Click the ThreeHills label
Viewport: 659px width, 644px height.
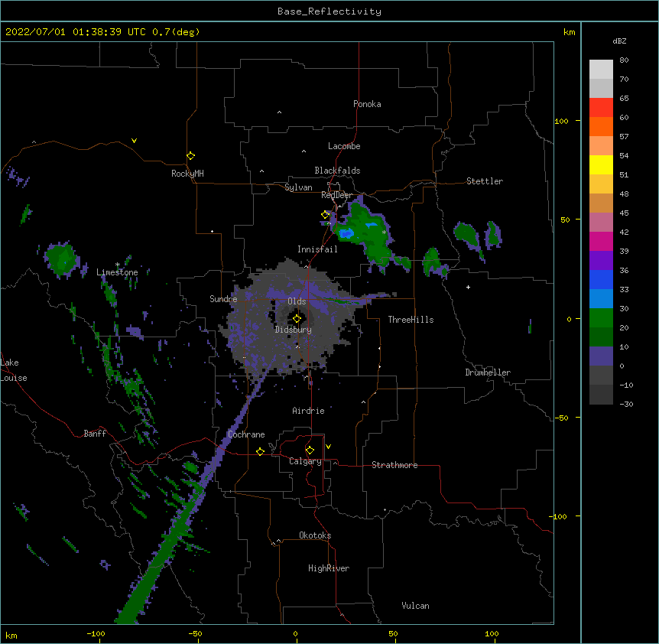click(411, 320)
